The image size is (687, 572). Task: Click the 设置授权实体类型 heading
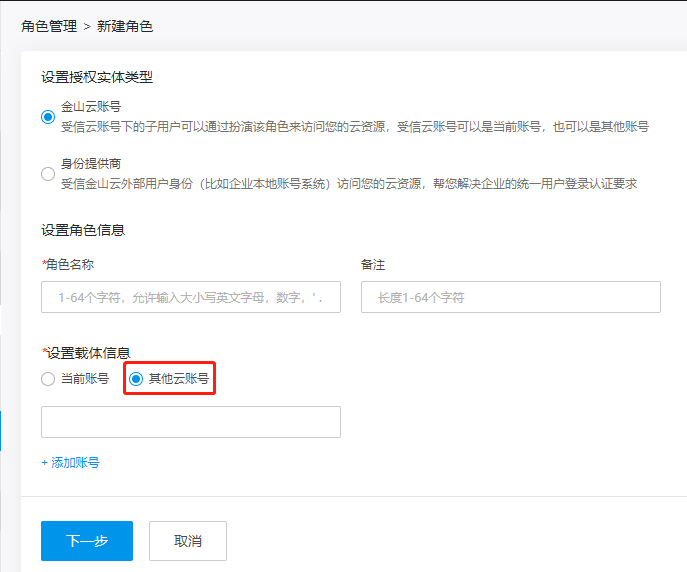pyautogui.click(x=97, y=77)
